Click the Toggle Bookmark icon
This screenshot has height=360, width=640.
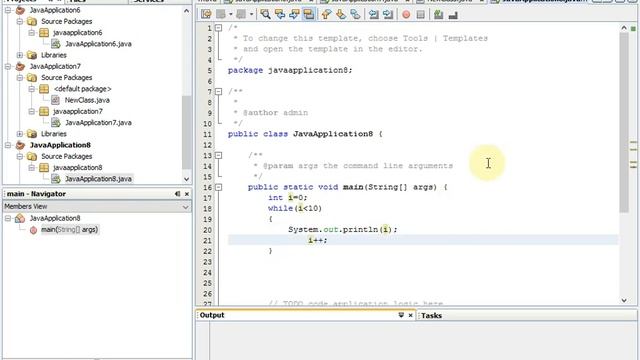[356, 15]
